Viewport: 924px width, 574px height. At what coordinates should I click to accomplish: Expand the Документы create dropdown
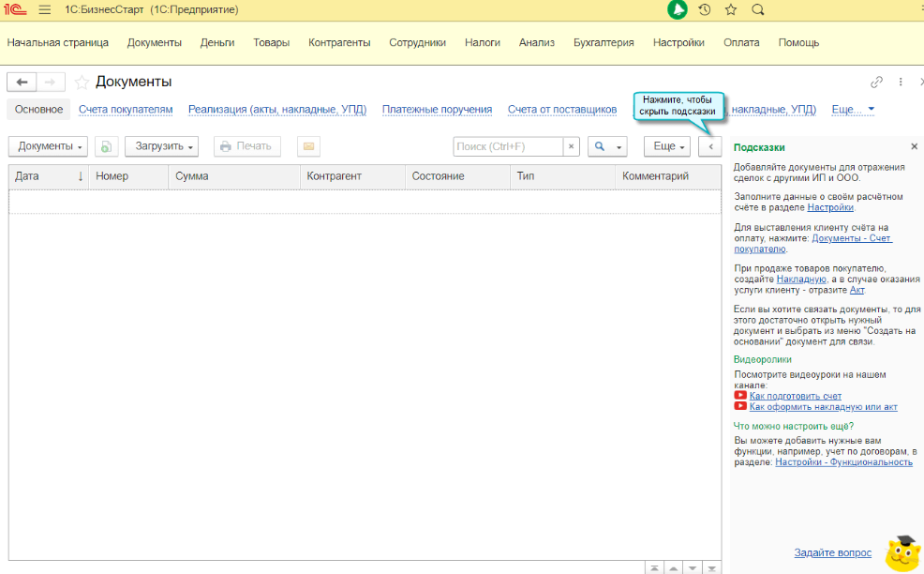point(52,146)
